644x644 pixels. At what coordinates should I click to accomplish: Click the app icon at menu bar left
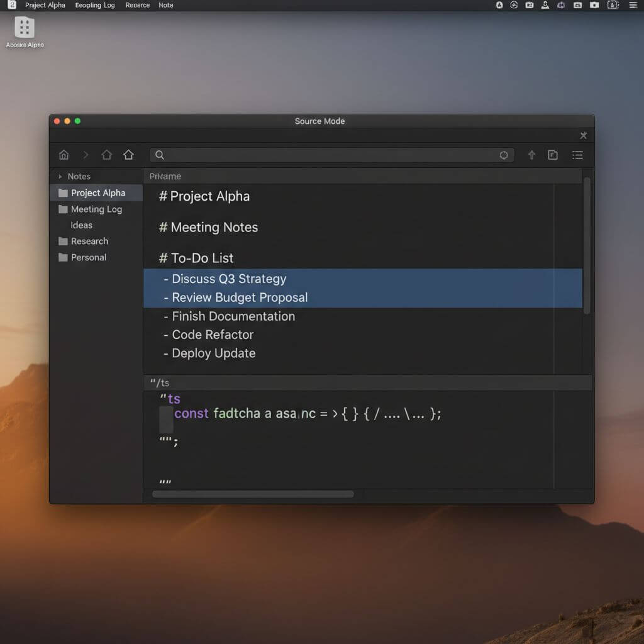(12, 5)
